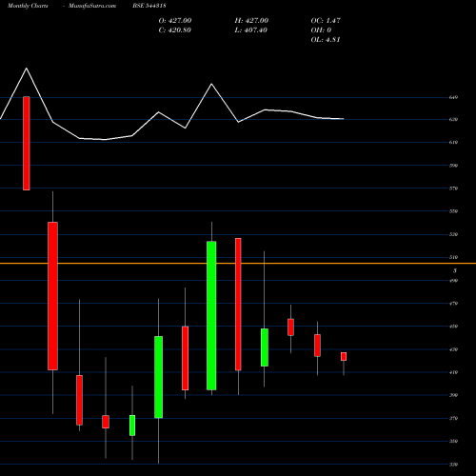Click the tallest green candle body
Image resolution: width=476 pixels, height=476 pixels.
click(x=211, y=316)
